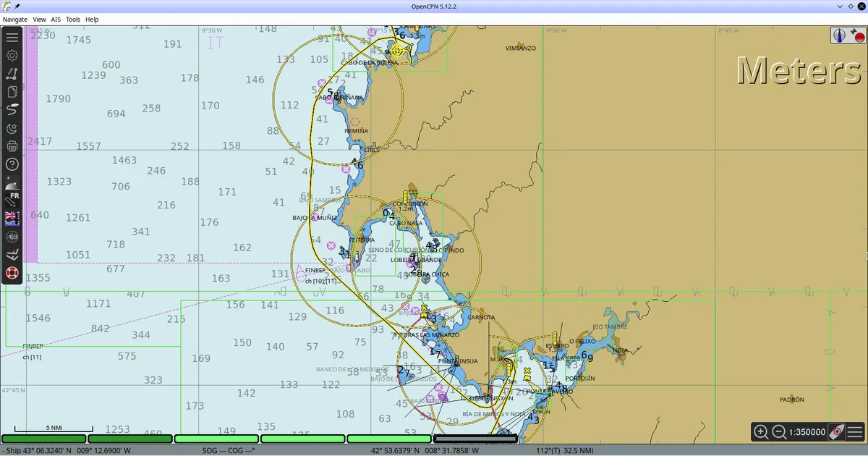Expand the main toolbar hamburger menu
868x456 pixels.
click(x=12, y=37)
